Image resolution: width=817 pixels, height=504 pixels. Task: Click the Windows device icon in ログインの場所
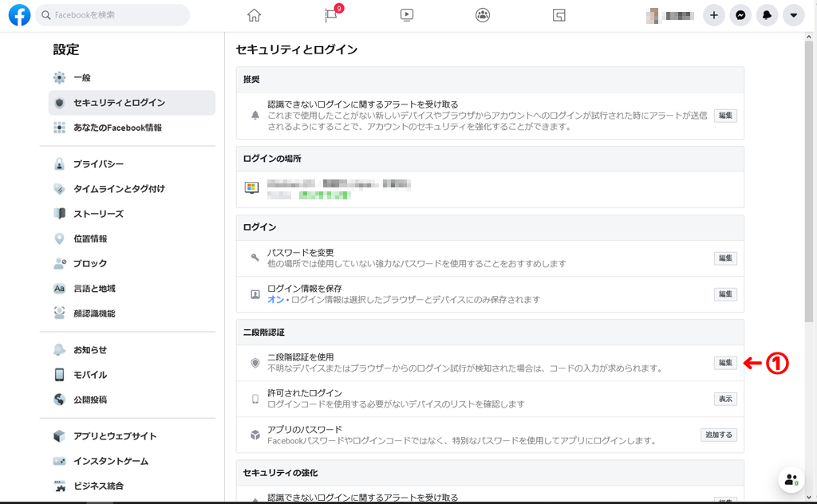(x=251, y=187)
